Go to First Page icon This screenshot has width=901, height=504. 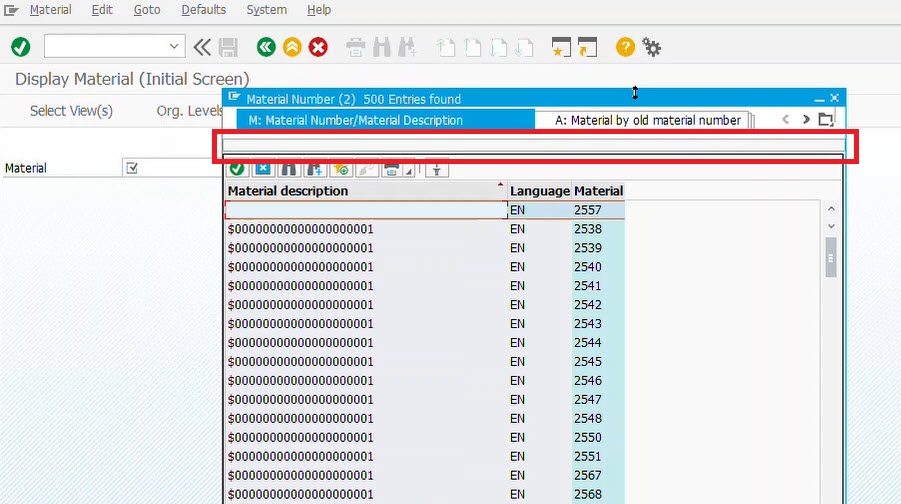446,47
